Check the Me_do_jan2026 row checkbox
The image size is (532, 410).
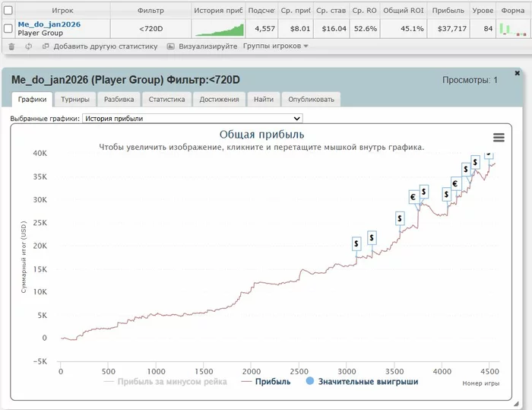click(8, 29)
